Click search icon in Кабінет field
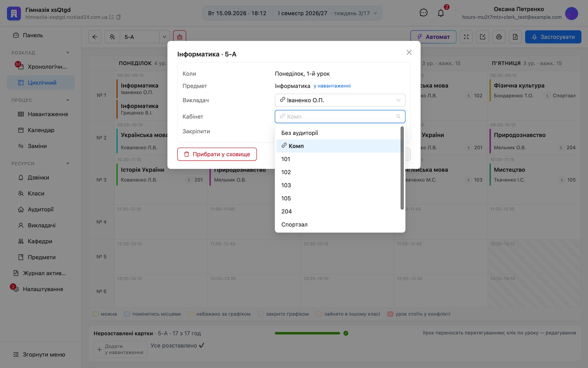 398,117
